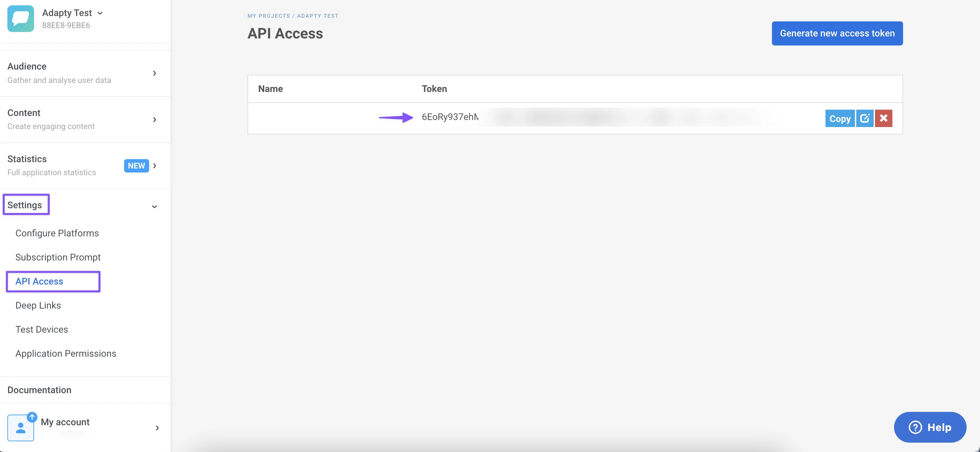Open Test Devices page
The image size is (980, 452).
click(x=41, y=330)
